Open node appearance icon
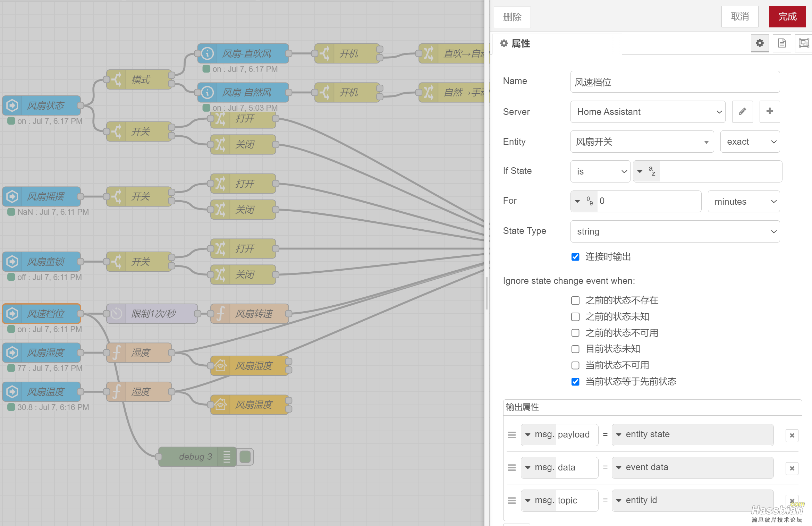Image resolution: width=812 pixels, height=526 pixels. pyautogui.click(x=804, y=43)
